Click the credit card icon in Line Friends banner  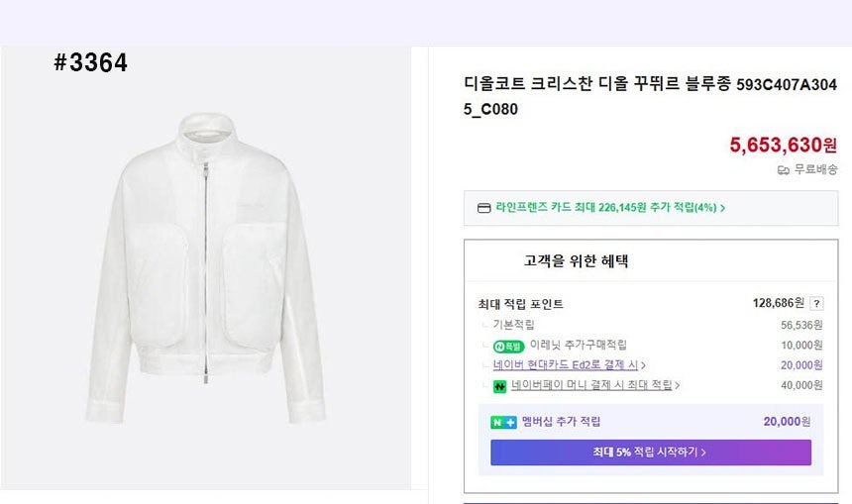(484, 208)
